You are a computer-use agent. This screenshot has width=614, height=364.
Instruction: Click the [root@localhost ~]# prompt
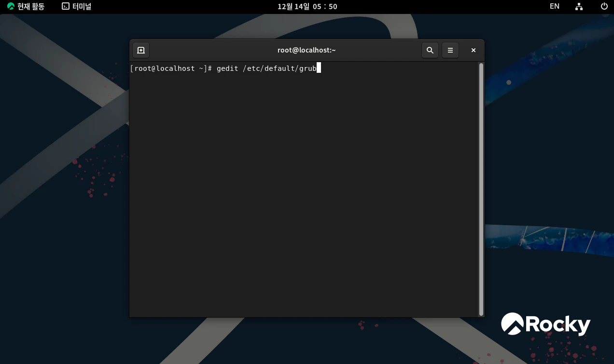point(171,68)
